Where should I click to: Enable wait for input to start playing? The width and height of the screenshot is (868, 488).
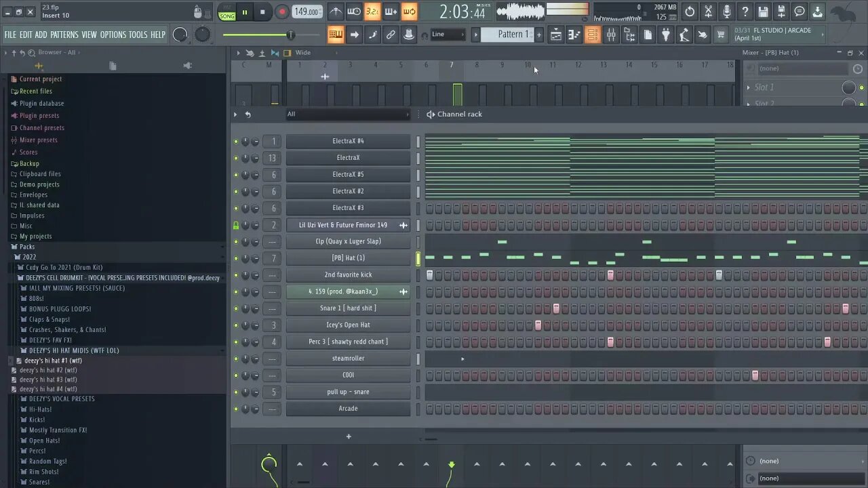point(354,12)
